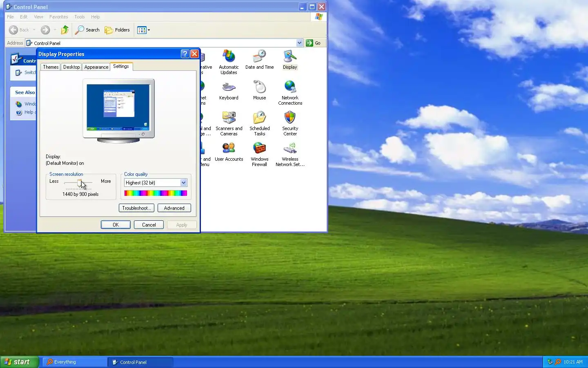Open the Views toolbar dropdown

143,30
